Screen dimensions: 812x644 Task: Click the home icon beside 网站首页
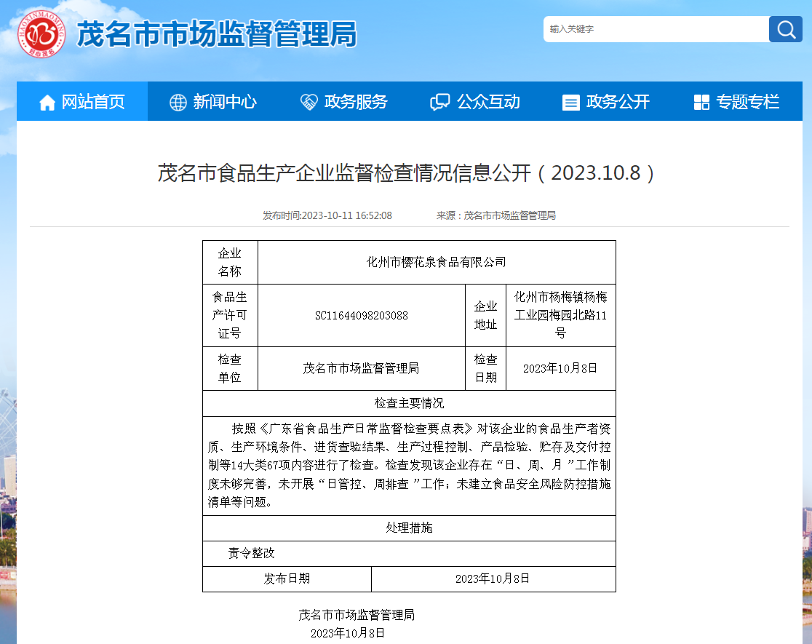47,102
